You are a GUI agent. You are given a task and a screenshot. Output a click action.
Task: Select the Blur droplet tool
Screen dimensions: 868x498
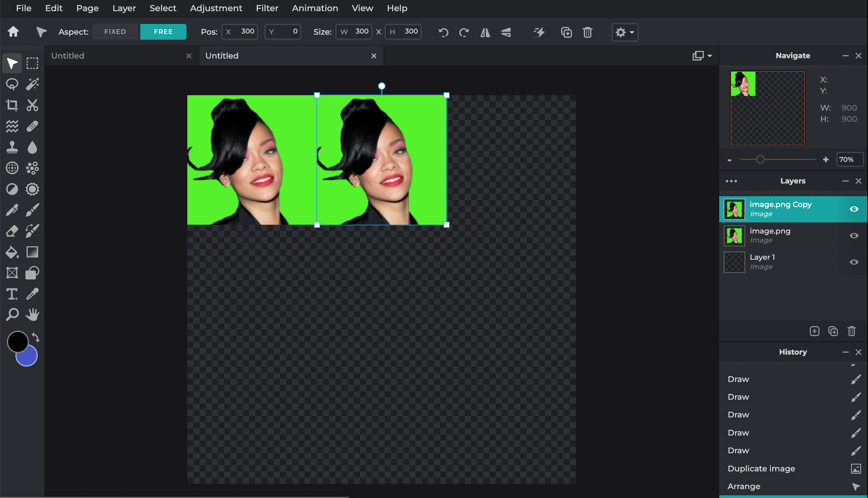pyautogui.click(x=32, y=147)
